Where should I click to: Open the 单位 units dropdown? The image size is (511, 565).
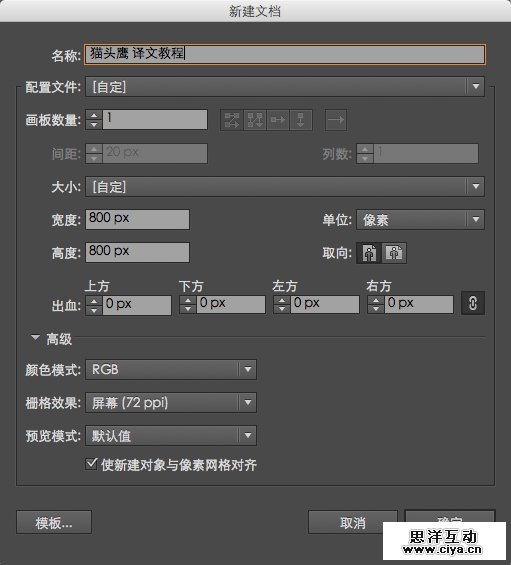pyautogui.click(x=420, y=219)
